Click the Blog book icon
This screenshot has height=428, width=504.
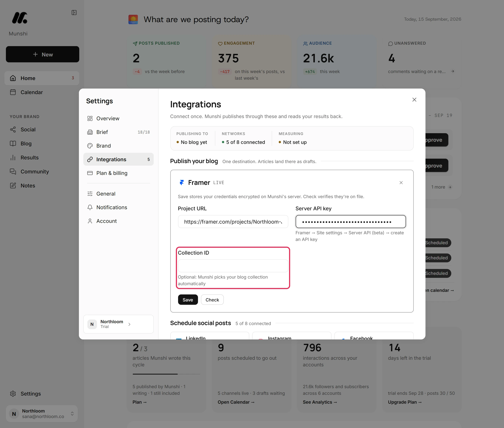(x=13, y=144)
